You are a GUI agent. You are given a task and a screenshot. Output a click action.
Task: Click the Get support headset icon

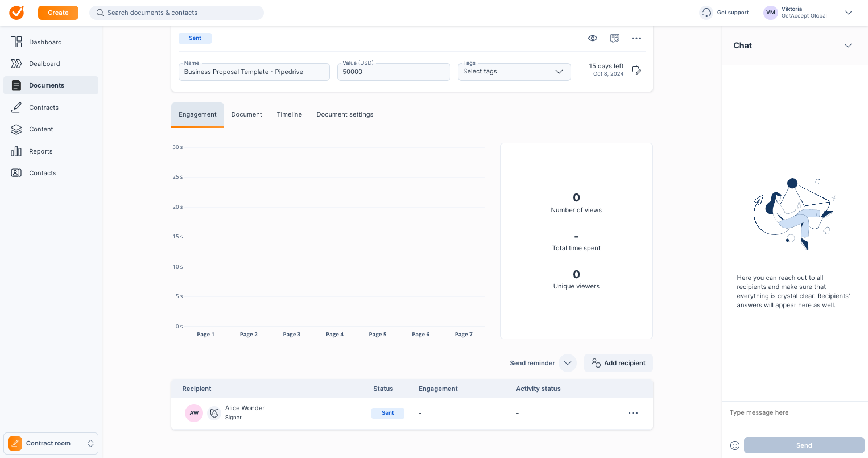pyautogui.click(x=706, y=13)
